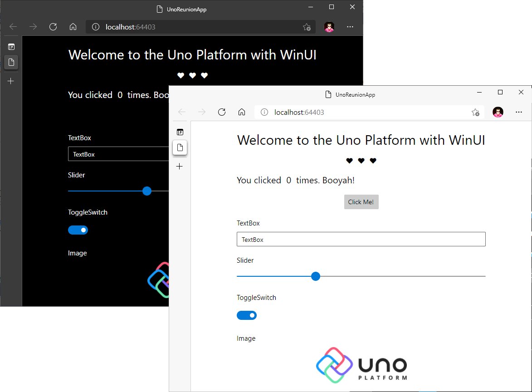Click the Uno Platform logo in light window
The width and height of the screenshot is (532, 392).
tap(361, 365)
